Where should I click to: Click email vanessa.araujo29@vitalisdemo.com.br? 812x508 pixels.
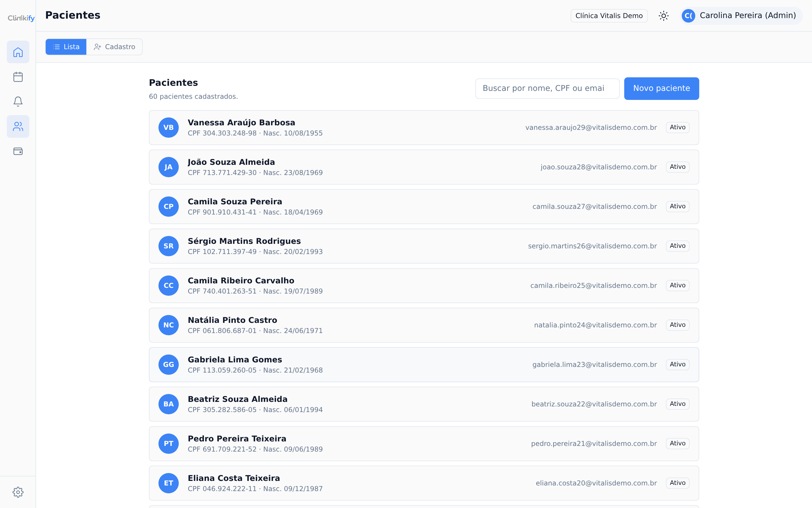591,128
